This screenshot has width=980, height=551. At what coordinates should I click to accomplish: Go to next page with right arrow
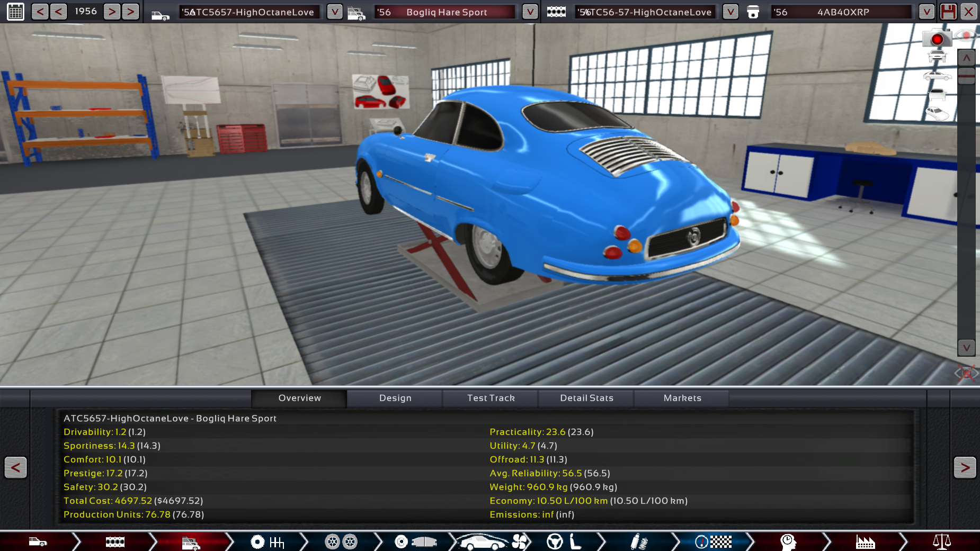tap(965, 467)
